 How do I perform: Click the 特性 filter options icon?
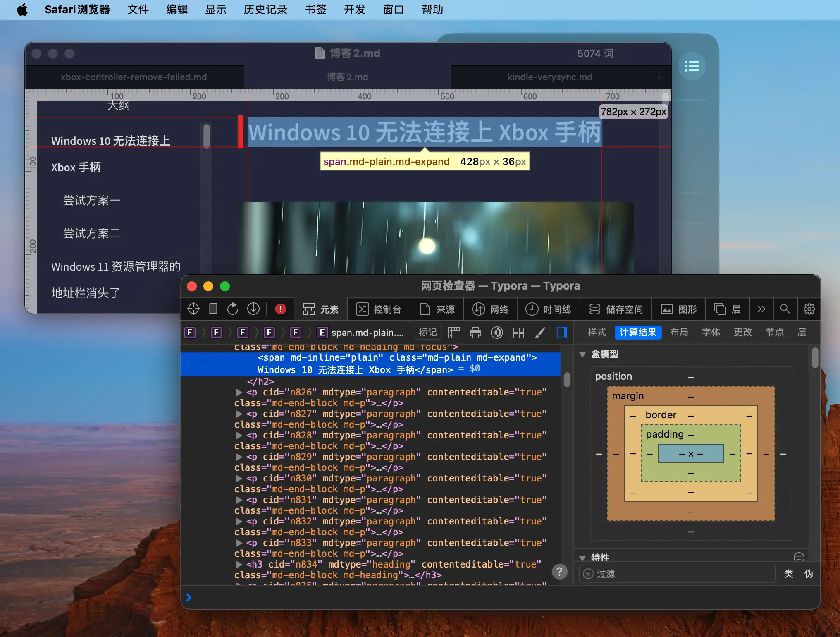tap(799, 557)
